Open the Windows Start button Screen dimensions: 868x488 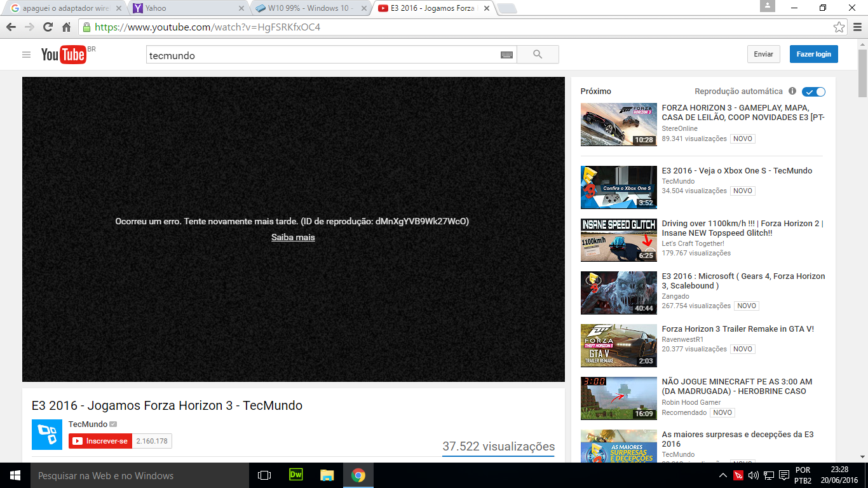click(x=15, y=475)
